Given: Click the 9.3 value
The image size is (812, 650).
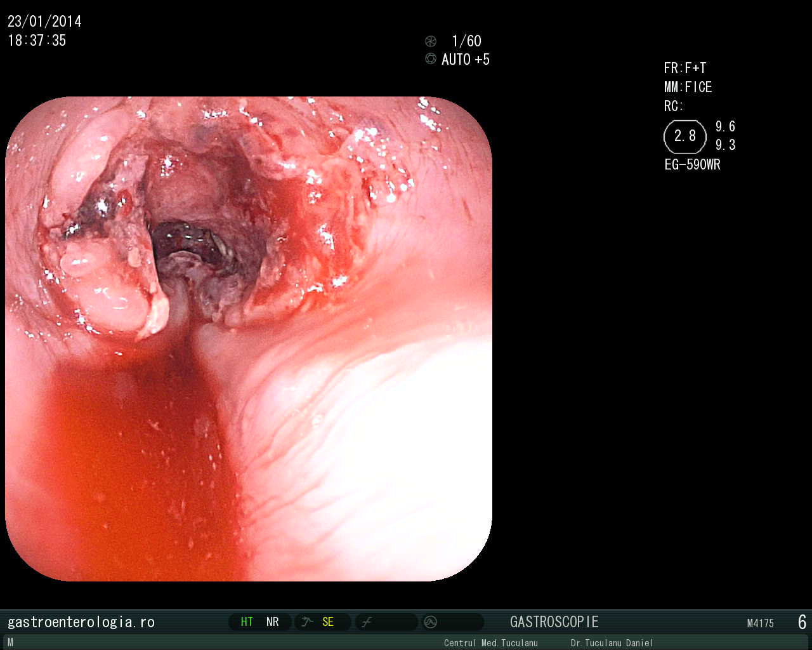Looking at the screenshot, I should tap(726, 145).
